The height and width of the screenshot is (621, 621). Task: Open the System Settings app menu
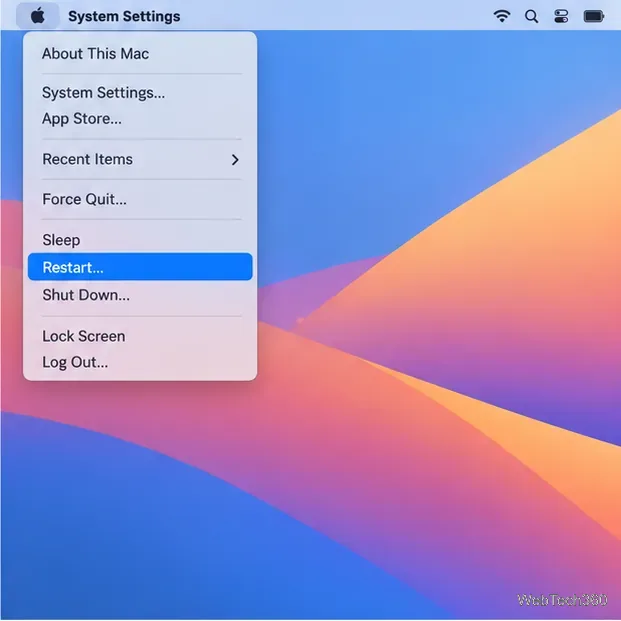pos(124,16)
